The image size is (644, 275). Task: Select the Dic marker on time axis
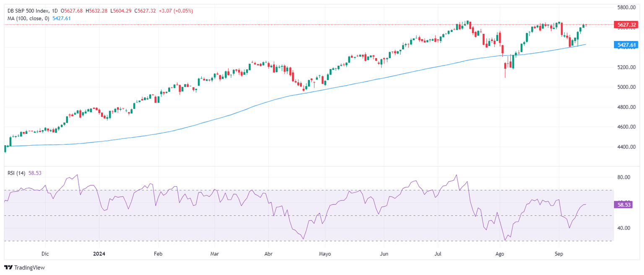(45, 254)
